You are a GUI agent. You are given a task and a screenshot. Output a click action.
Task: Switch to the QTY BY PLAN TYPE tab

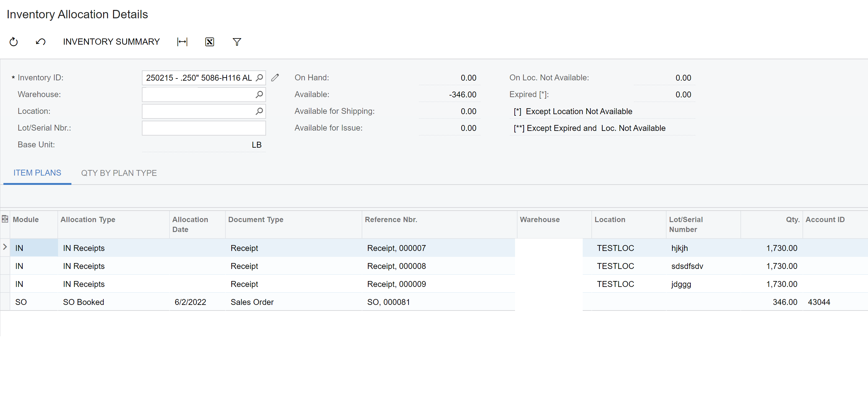pos(119,173)
